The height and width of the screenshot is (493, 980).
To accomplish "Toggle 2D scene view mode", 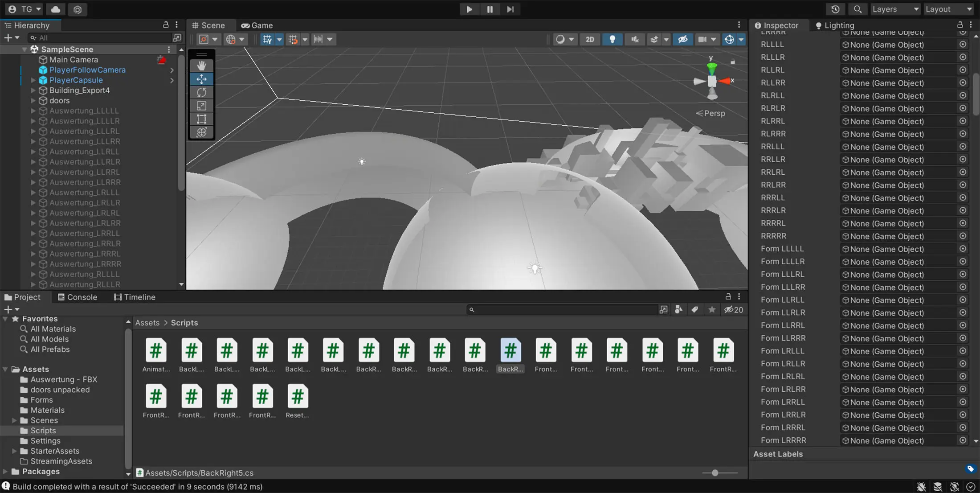I will coord(590,39).
